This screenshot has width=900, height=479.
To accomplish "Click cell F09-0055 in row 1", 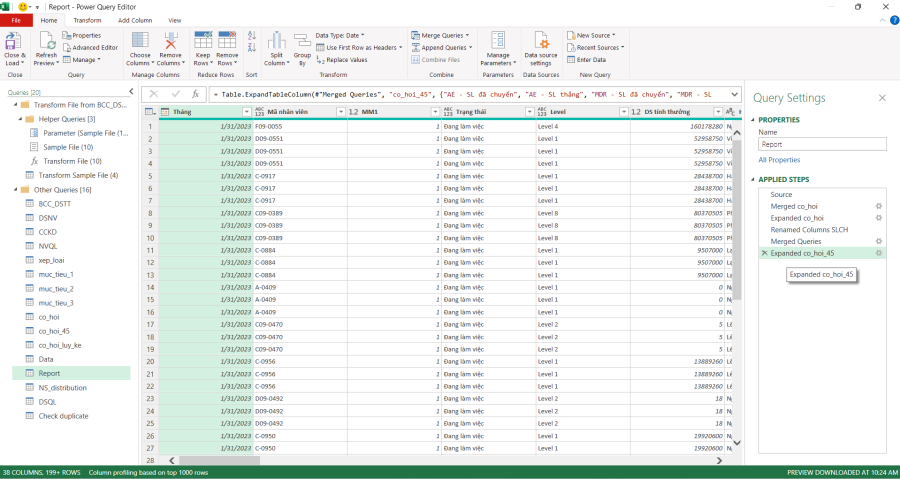I will point(300,126).
